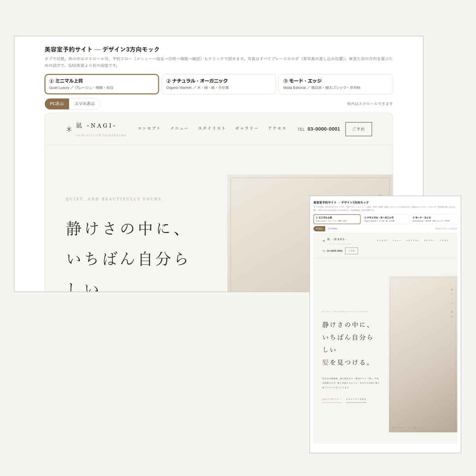The image size is (476, 476).
Task: Click the asterisk logo icon in small window
Action: (x=324, y=241)
